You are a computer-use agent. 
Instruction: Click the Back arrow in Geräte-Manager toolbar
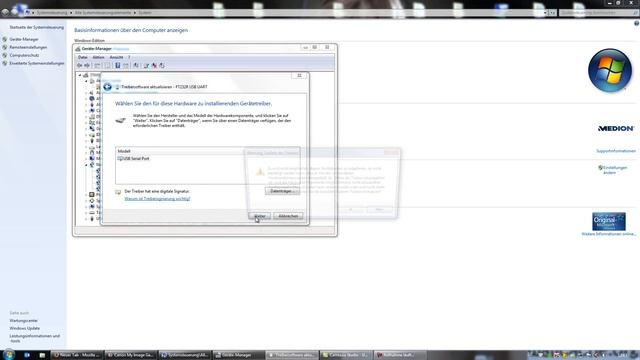[x=80, y=65]
